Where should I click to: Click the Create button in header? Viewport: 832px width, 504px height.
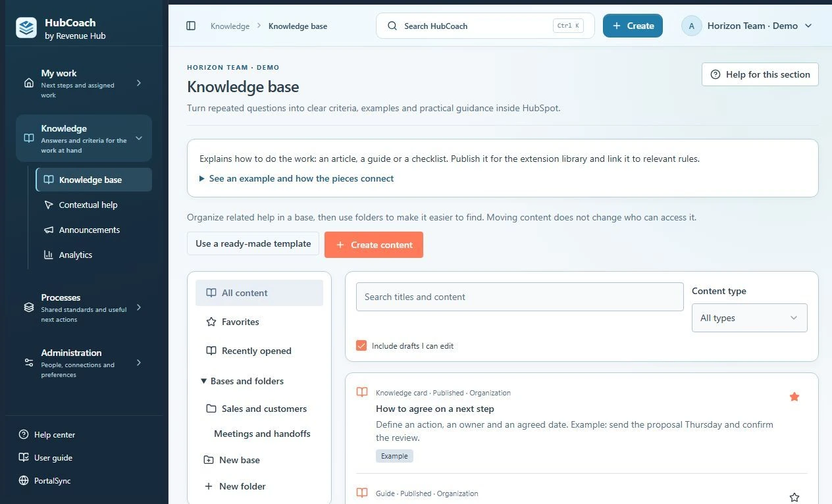633,26
